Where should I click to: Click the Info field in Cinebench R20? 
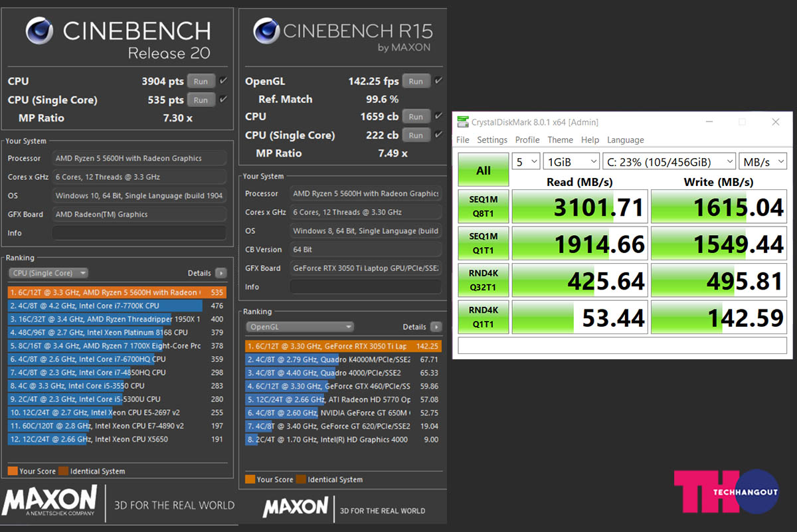pos(139,233)
